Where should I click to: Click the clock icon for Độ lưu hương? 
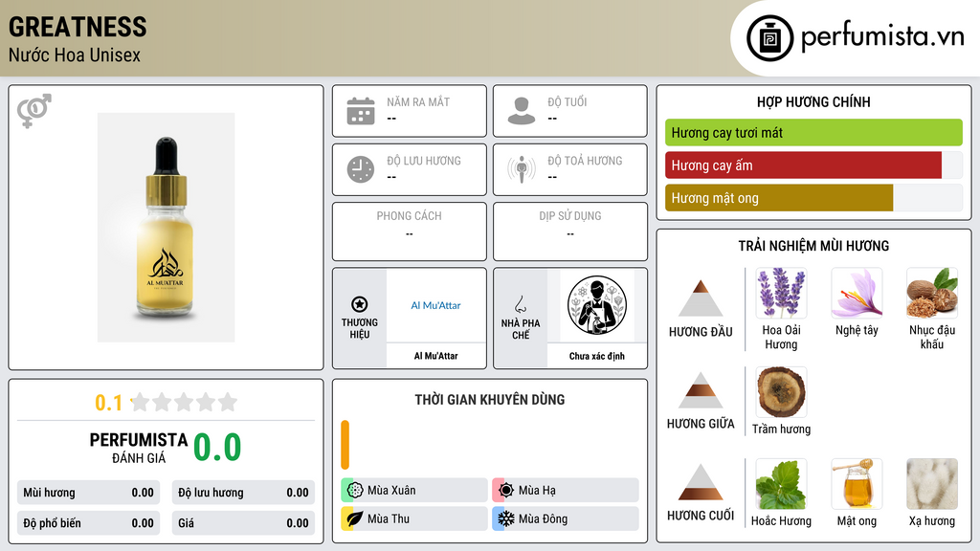tap(361, 169)
